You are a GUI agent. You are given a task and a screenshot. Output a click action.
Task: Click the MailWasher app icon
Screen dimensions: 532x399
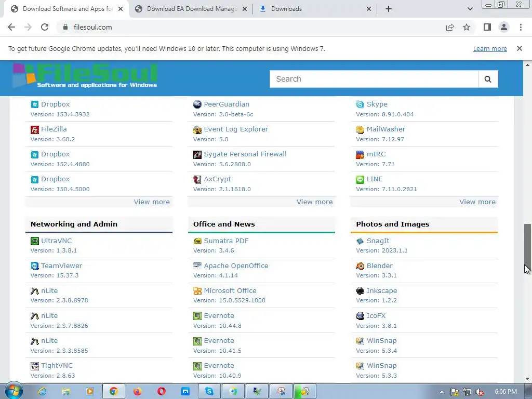(x=360, y=129)
